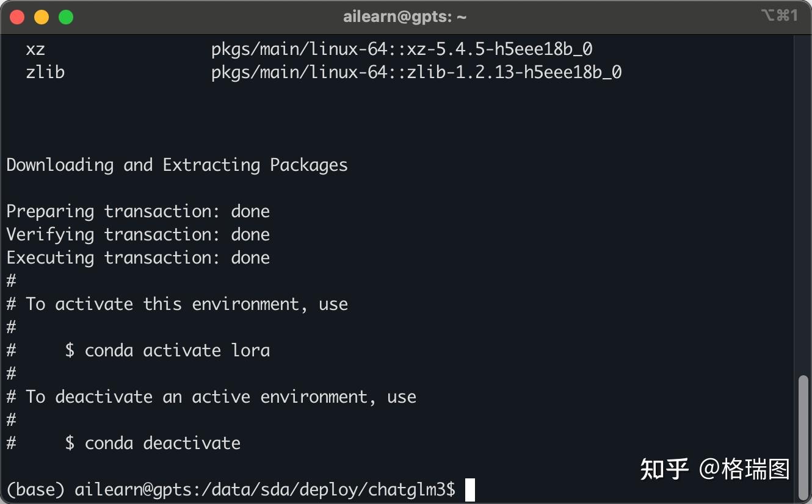
Task: Click the yellow minimize window button
Action: pyautogui.click(x=42, y=17)
